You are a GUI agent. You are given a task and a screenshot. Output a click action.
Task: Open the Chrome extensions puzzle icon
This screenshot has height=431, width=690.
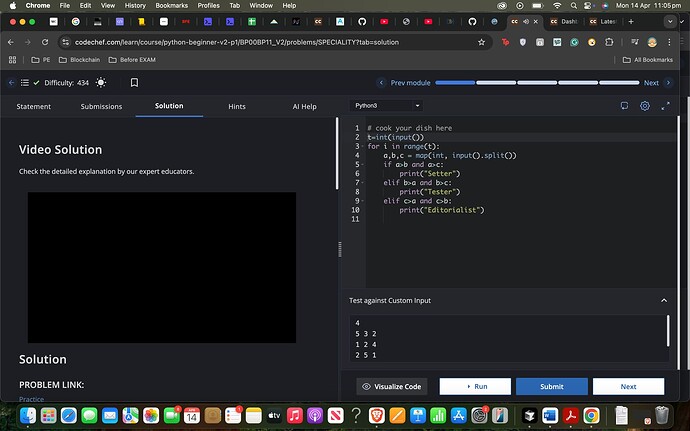tap(609, 42)
